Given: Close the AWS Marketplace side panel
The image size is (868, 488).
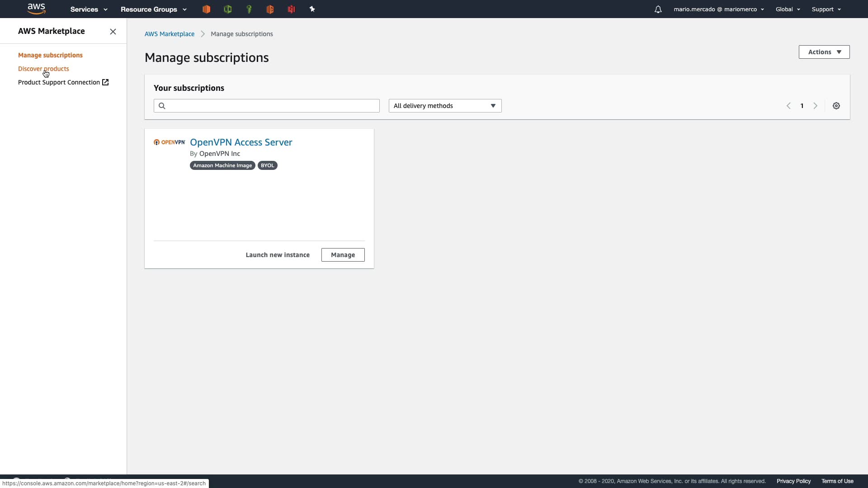Looking at the screenshot, I should coord(113,32).
